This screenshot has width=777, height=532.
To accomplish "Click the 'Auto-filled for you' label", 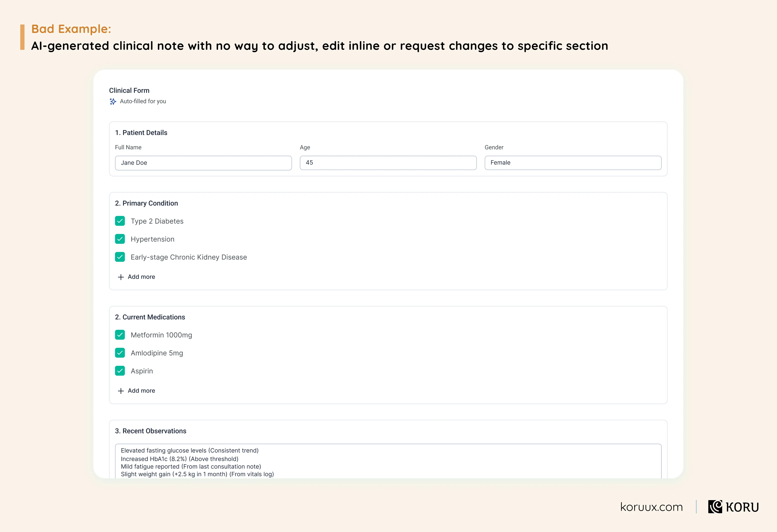I will click(143, 101).
